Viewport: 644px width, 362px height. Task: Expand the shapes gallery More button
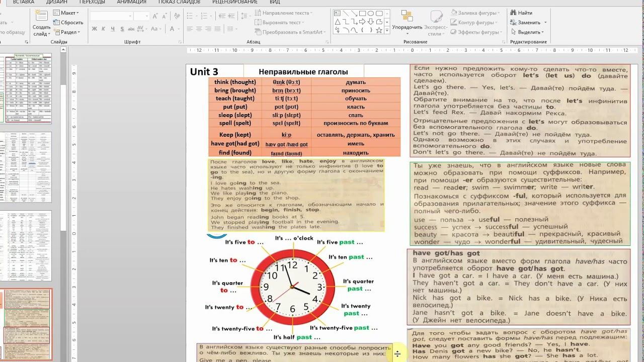pyautogui.click(x=387, y=31)
